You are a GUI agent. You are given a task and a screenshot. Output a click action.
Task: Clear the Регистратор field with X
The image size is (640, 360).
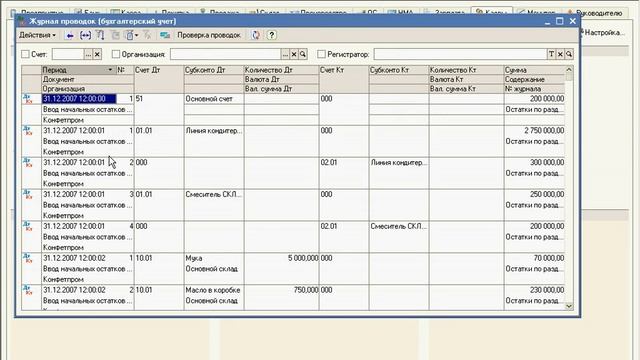(x=560, y=54)
